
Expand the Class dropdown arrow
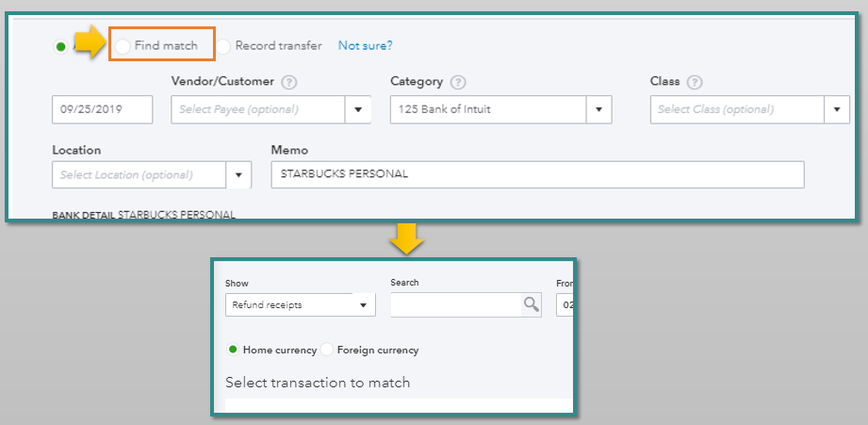[x=837, y=109]
